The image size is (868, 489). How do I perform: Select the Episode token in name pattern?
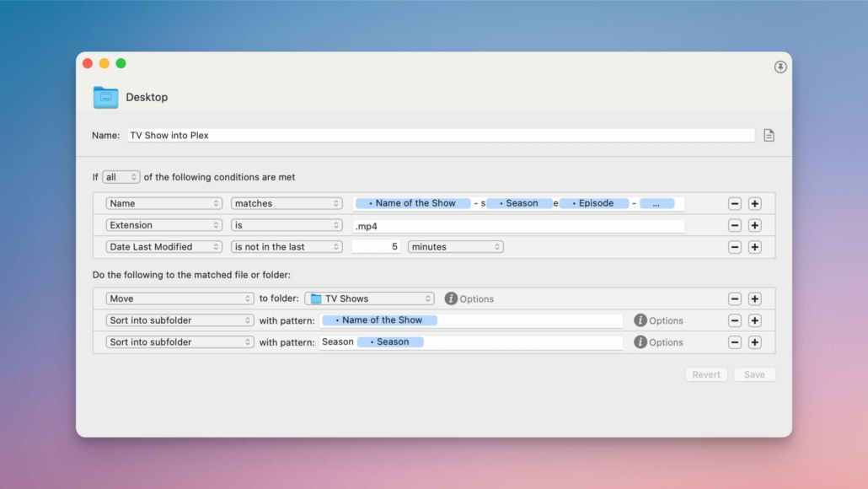595,204
